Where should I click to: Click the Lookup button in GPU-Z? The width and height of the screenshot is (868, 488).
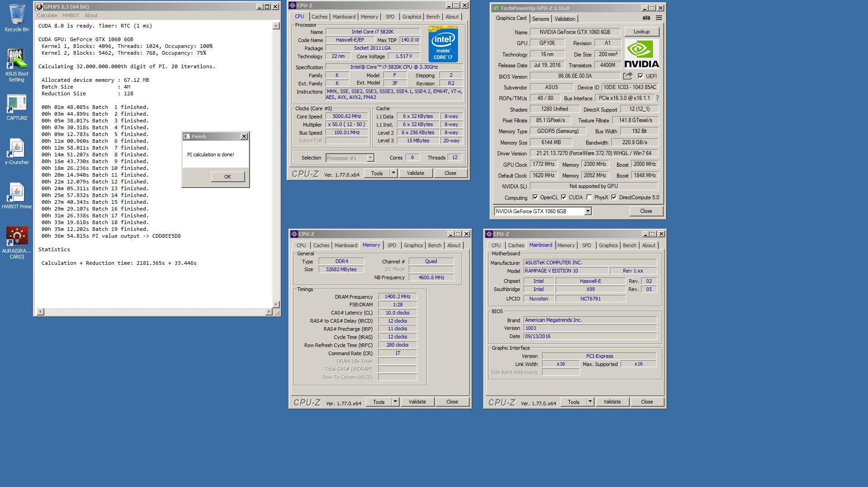click(642, 32)
